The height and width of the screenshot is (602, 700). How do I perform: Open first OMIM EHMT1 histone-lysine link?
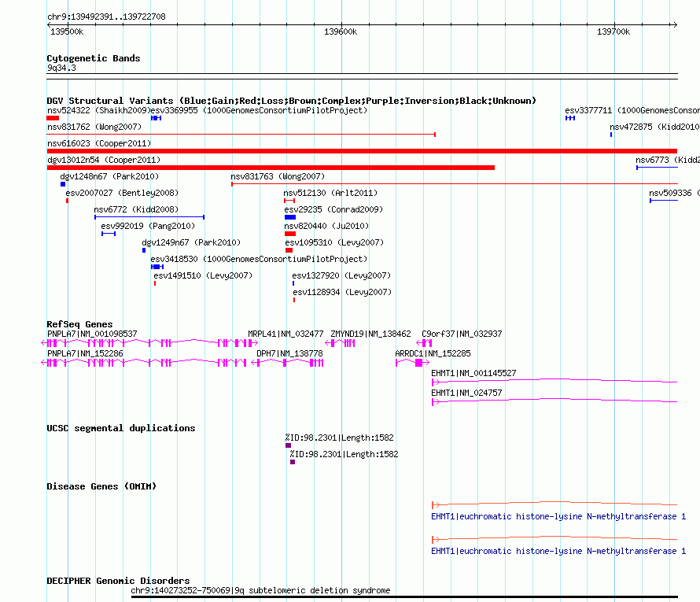pyautogui.click(x=558, y=516)
